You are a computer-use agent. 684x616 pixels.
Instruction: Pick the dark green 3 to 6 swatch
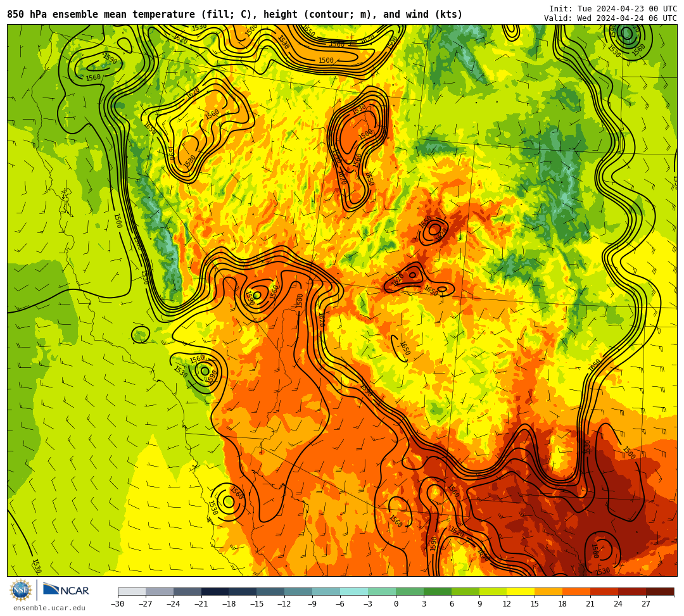point(438,591)
